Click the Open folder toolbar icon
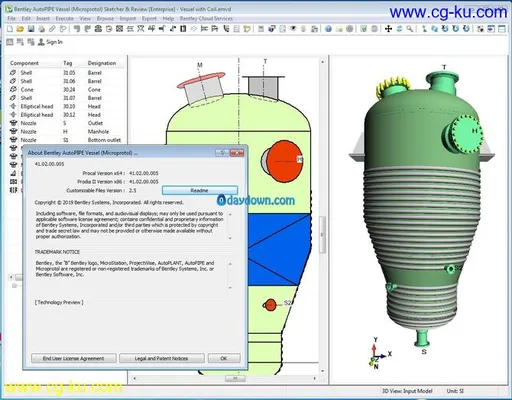512x400 pixels. click(x=20, y=29)
